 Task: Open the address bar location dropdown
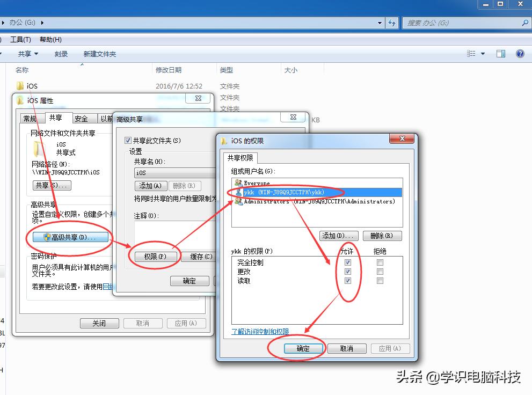coord(378,23)
